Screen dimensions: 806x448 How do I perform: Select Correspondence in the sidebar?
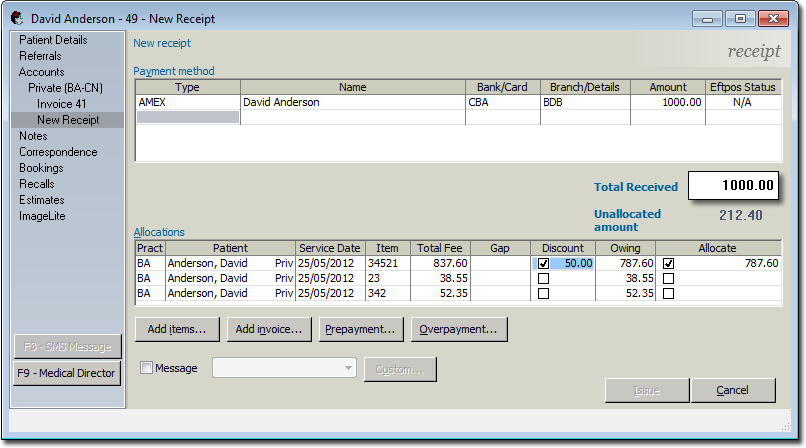tap(58, 152)
